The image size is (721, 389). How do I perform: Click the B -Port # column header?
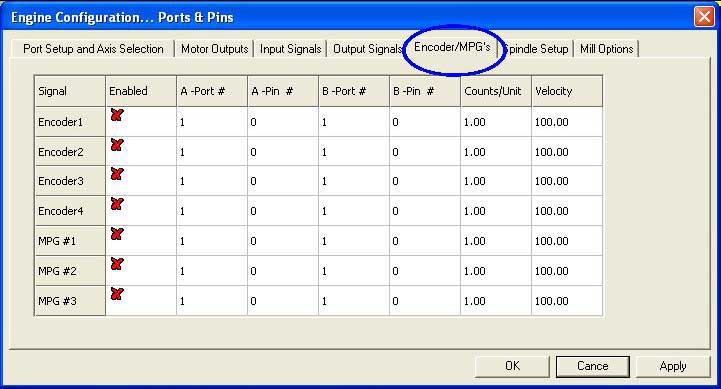tap(354, 91)
